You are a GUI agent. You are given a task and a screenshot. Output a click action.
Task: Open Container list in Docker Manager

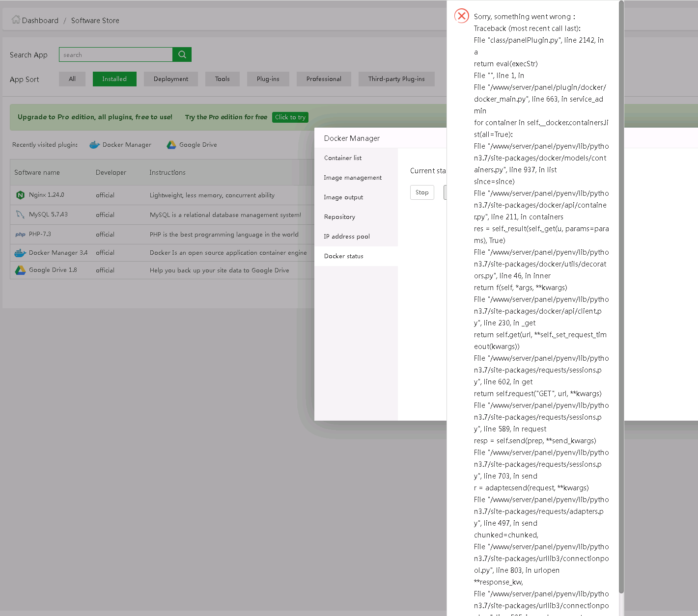(356, 158)
